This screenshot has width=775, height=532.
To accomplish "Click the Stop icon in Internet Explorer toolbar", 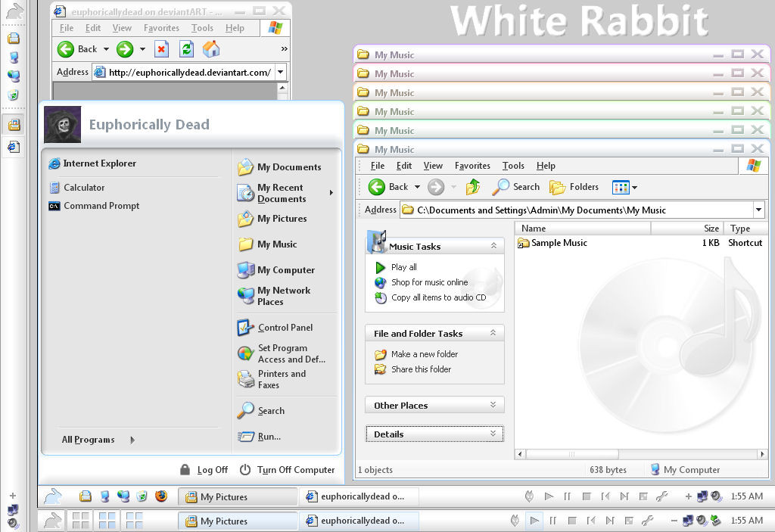I will (161, 49).
